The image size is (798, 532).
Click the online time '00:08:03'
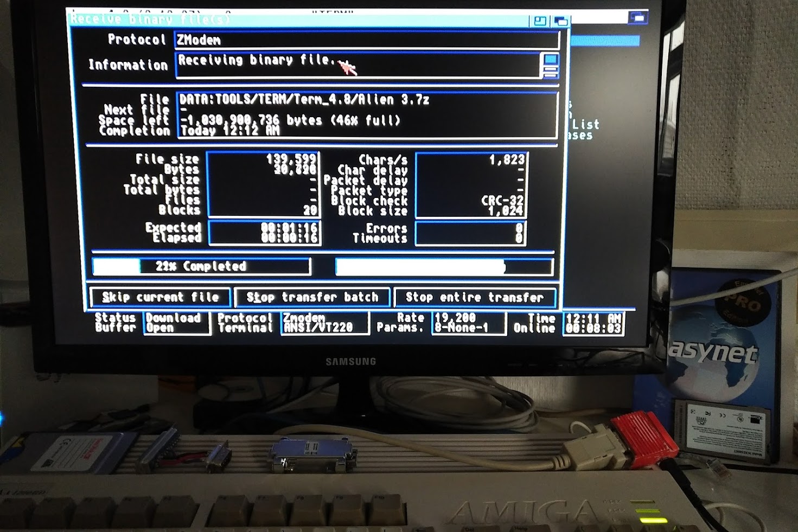(593, 329)
